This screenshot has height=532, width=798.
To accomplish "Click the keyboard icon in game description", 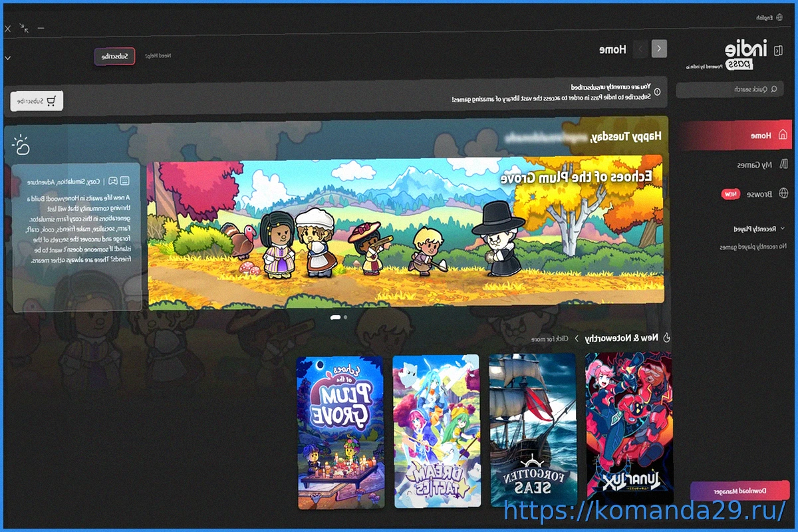I will 125,181.
